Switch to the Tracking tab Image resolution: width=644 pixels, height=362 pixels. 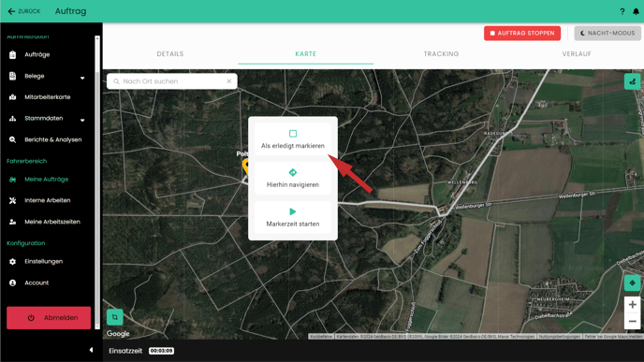point(441,53)
